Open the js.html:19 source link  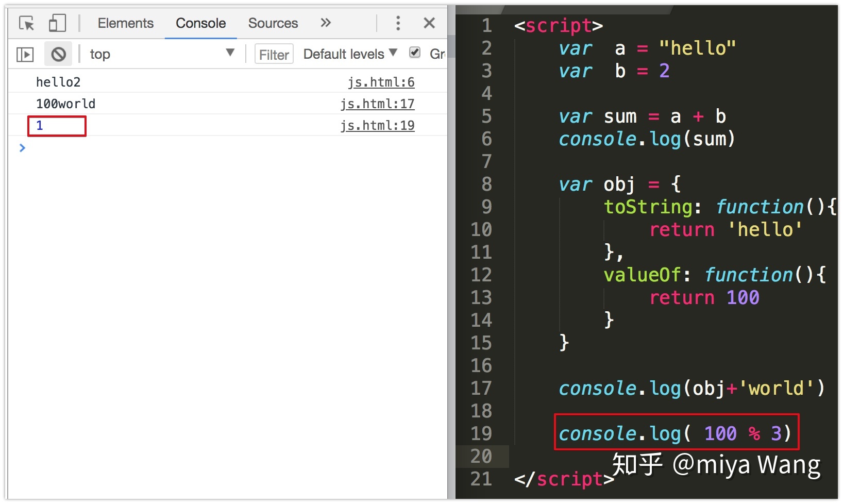pos(378,125)
